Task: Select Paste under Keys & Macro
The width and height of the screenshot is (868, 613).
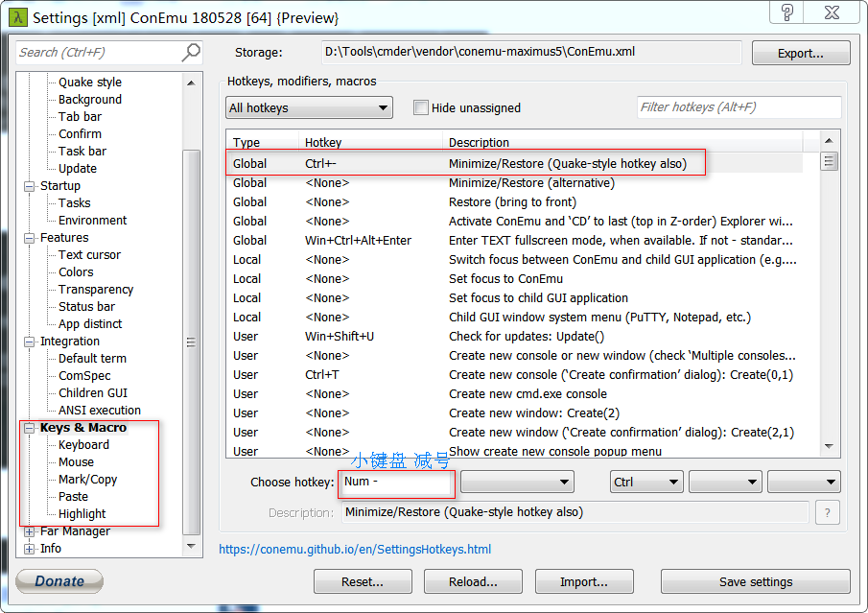Action: coord(73,496)
